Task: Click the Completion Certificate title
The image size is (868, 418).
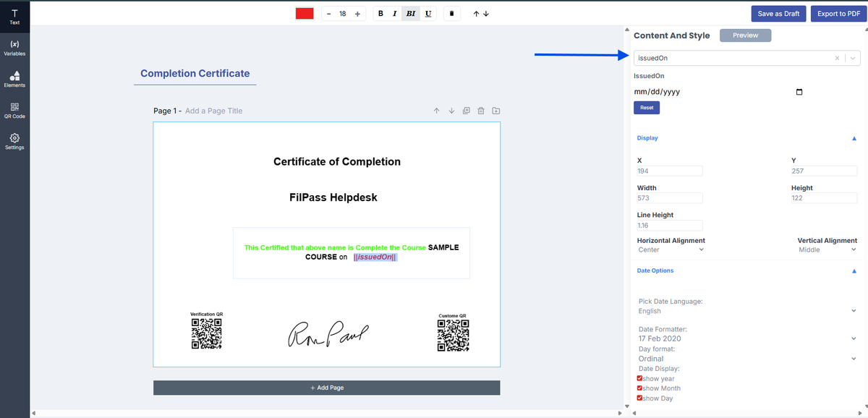Action: click(195, 73)
